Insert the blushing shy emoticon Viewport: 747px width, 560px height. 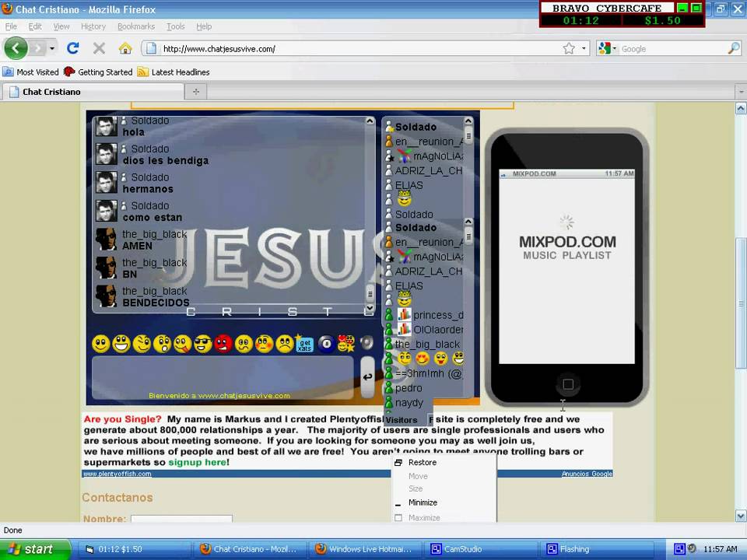(264, 343)
